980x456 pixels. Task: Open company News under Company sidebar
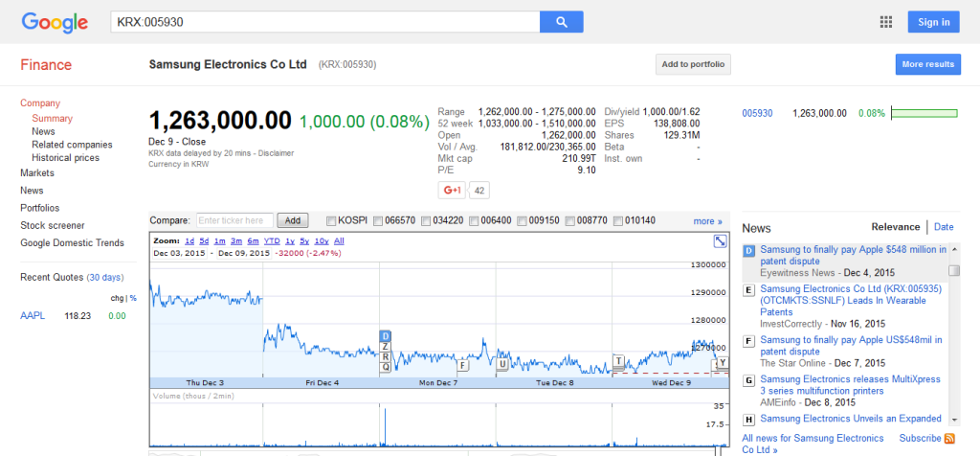tap(43, 131)
